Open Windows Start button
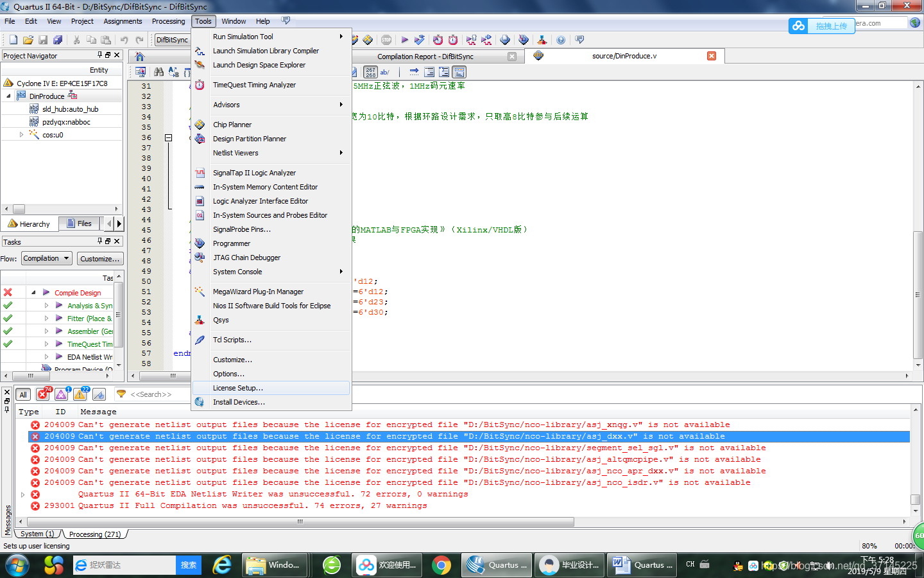 point(17,565)
